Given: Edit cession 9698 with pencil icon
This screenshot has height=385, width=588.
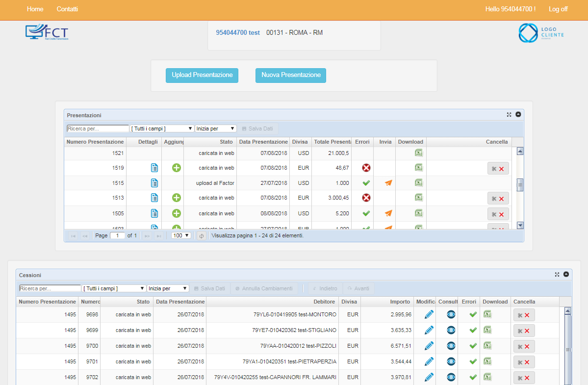Looking at the screenshot, I should [x=429, y=314].
